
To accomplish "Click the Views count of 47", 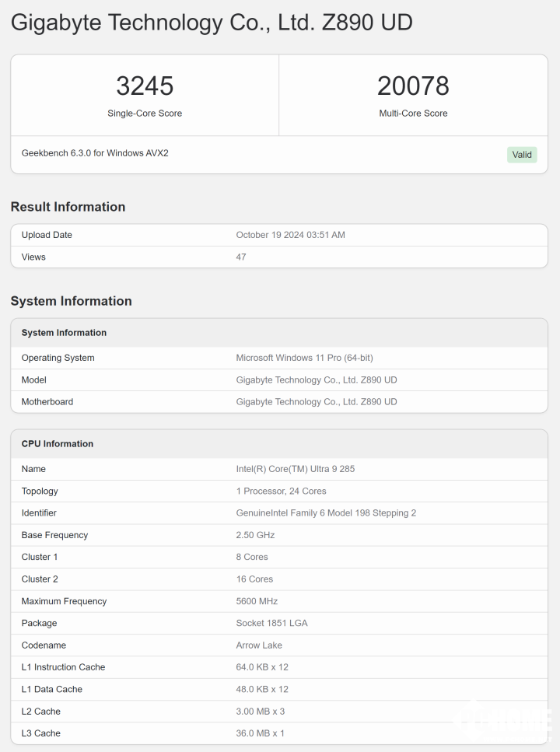I will pyautogui.click(x=241, y=257).
